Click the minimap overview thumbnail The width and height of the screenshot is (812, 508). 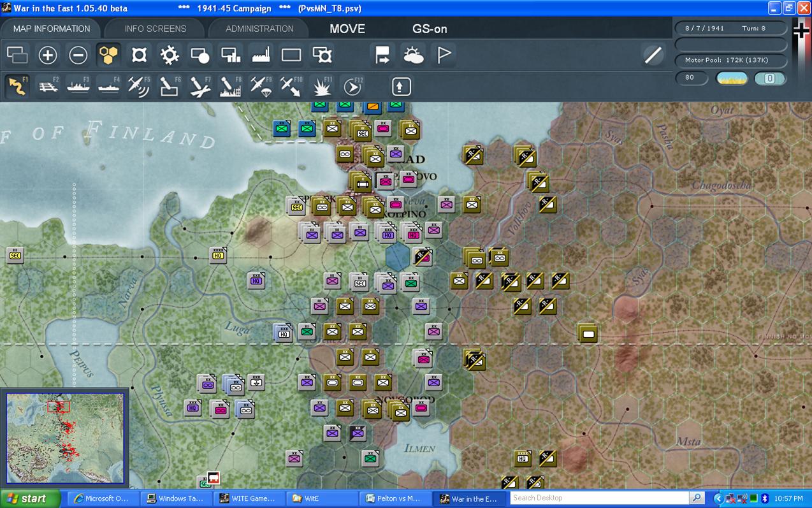(65, 438)
